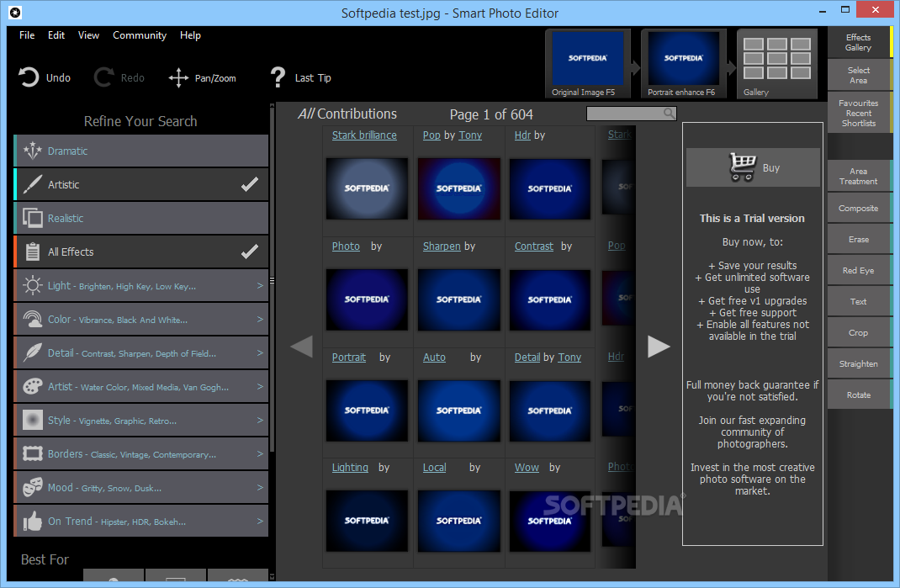Screen dimensions: 900x588
Task: Click the Straighten button
Action: (x=859, y=363)
